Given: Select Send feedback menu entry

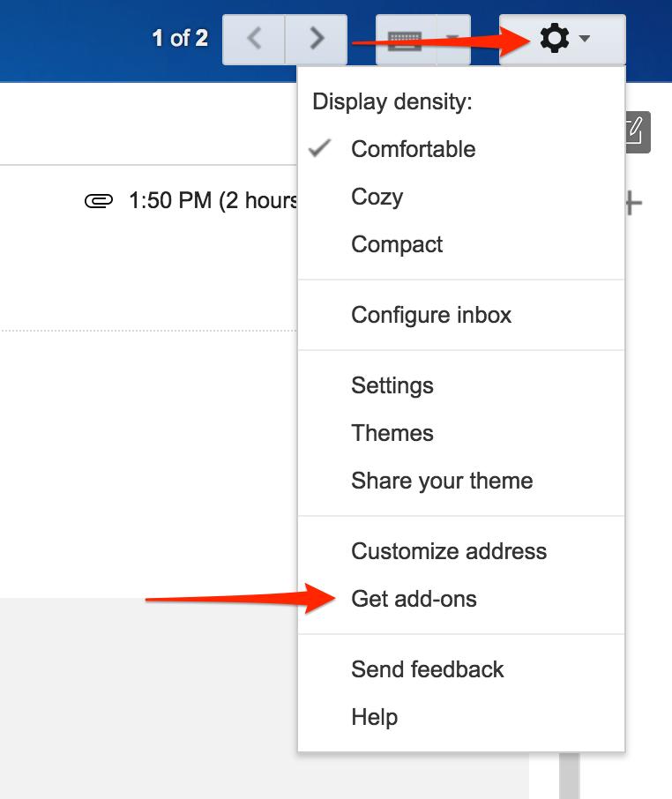Looking at the screenshot, I should [461, 669].
